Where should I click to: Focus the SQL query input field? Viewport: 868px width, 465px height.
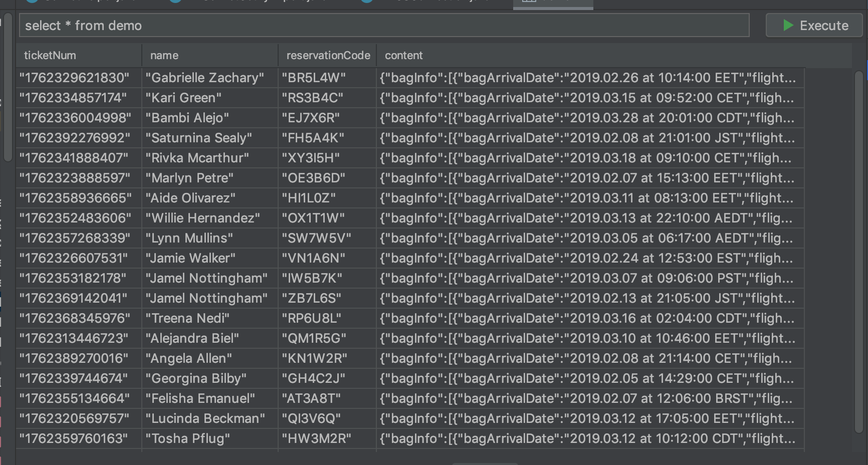[384, 26]
